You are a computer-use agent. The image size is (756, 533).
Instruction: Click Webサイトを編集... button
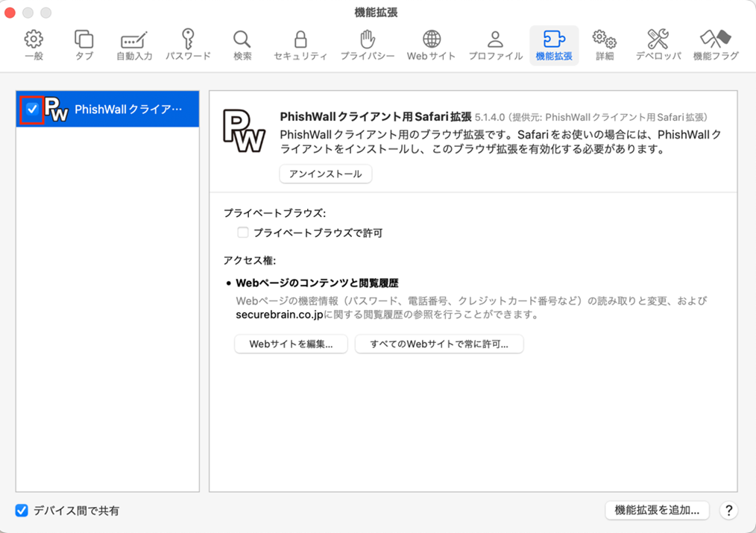tap(291, 344)
